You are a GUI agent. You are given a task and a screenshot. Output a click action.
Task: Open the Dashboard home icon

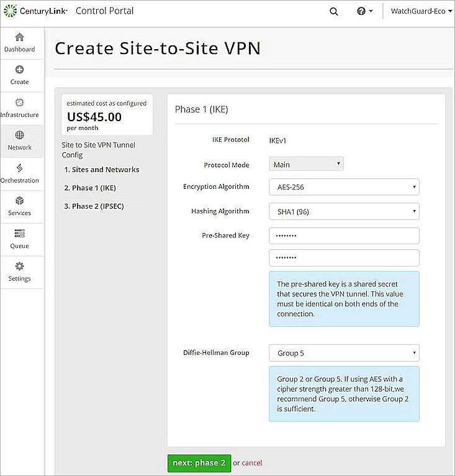pyautogui.click(x=19, y=38)
